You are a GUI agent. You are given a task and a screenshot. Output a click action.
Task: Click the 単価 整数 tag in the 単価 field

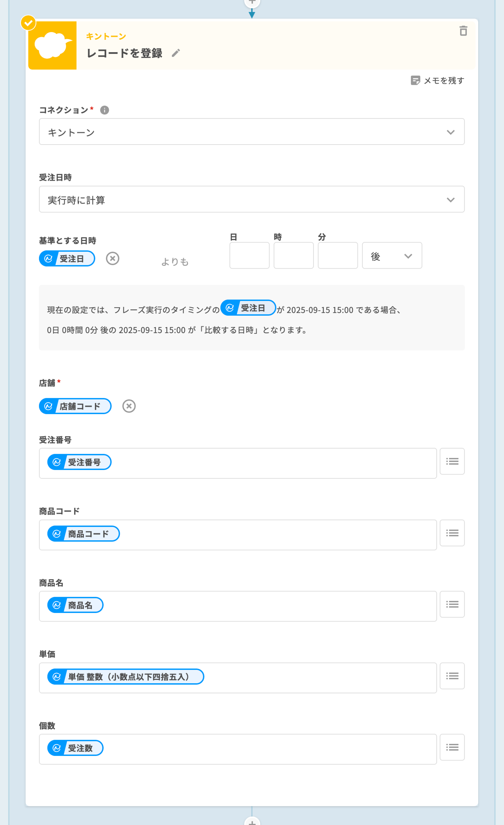coord(126,677)
